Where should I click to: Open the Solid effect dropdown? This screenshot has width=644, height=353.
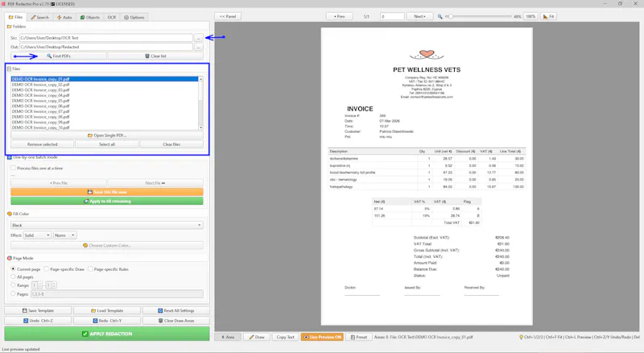point(37,235)
